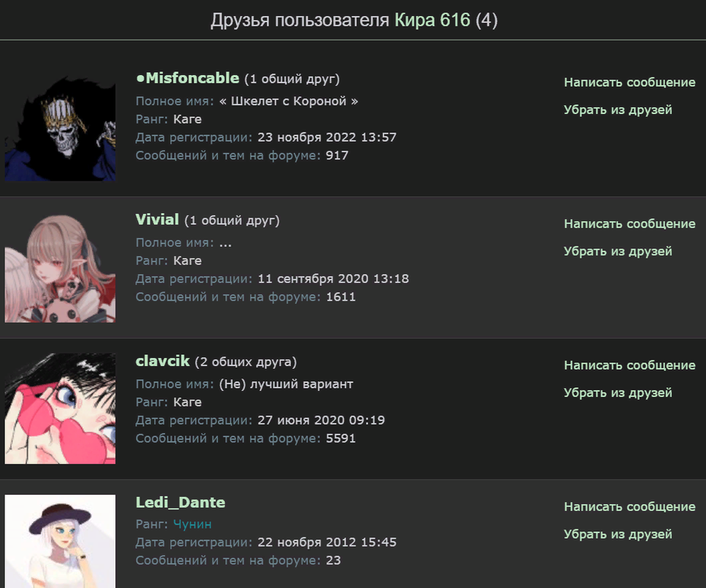Remove clavcik from the friends list
This screenshot has width=706, height=588.
click(618, 393)
